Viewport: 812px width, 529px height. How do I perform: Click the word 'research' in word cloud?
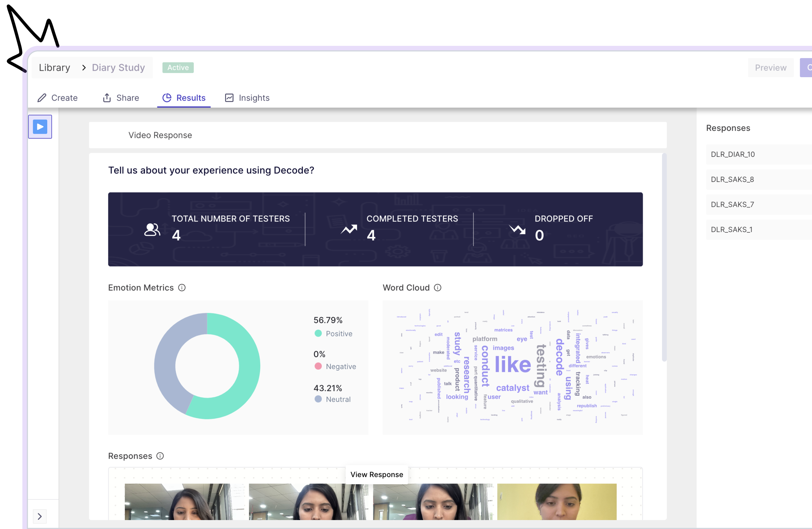[x=466, y=374]
